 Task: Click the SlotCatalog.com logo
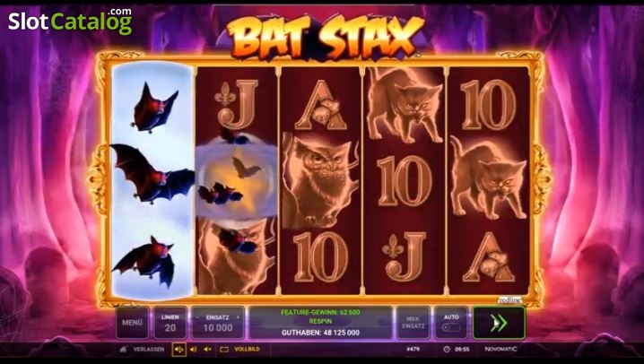coord(70,21)
